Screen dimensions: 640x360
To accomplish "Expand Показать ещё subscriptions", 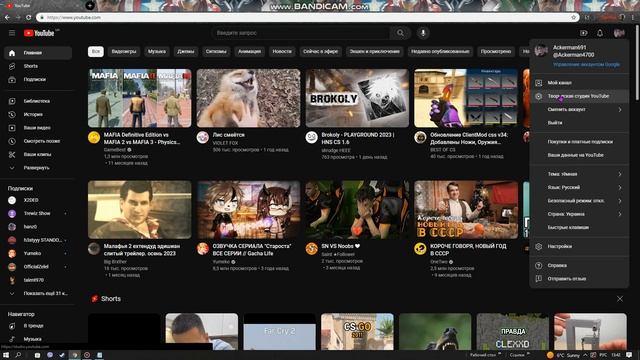I will 38,293.
